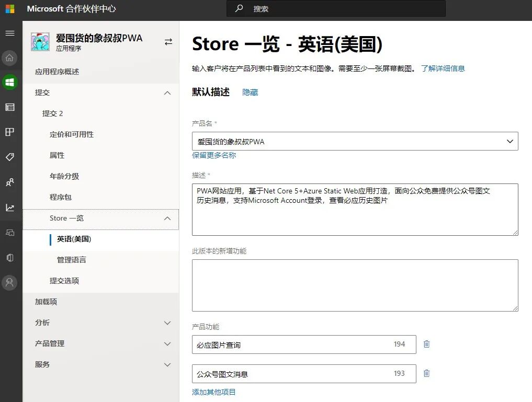Open the newsfeed icon in the sidebar
The width and height of the screenshot is (532, 402).
pyautogui.click(x=9, y=107)
